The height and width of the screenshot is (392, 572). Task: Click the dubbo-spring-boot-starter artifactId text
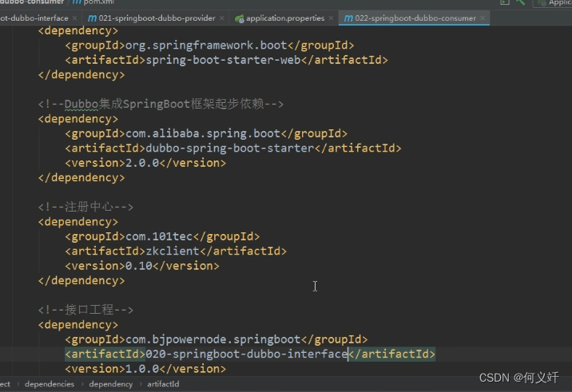[x=230, y=148]
